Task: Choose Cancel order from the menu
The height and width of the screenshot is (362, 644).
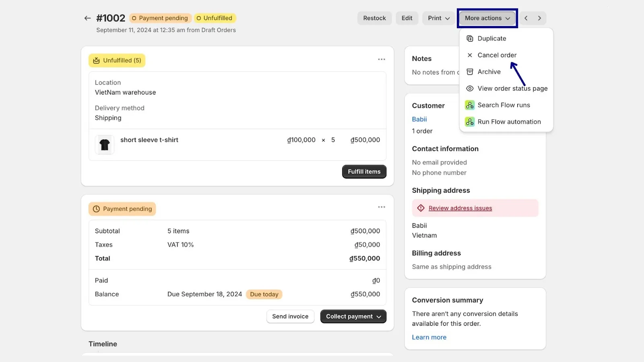Action: click(506, 55)
